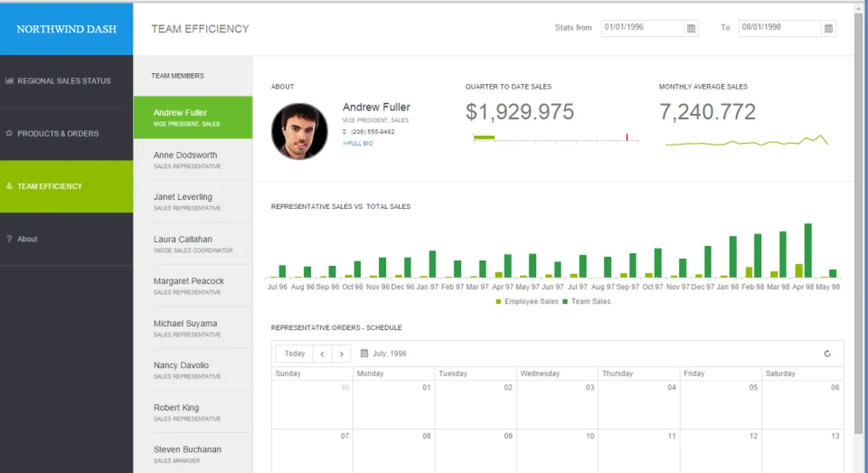Click the Today button in the scheduler

click(x=294, y=354)
